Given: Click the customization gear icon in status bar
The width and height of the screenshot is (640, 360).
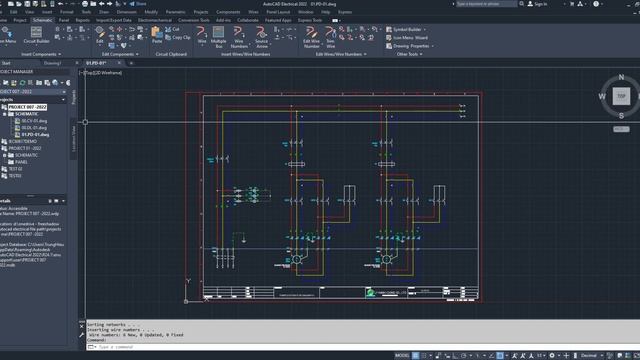Looking at the screenshot, I should (552, 356).
